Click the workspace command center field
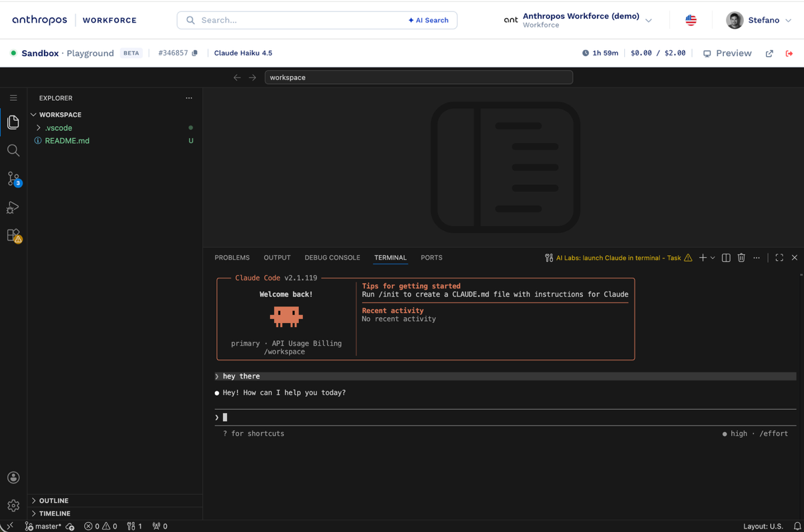Screen dimensions: 804x532 pos(419,77)
